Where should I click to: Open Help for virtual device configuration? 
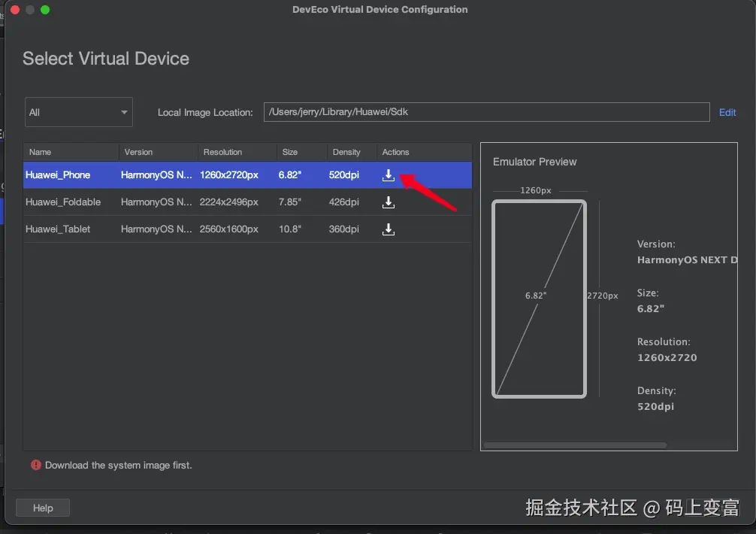tap(43, 508)
